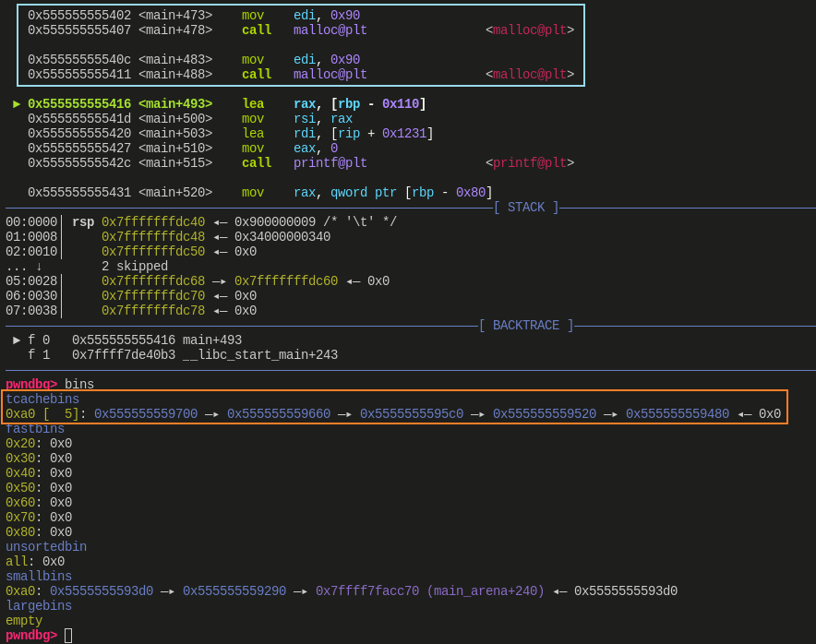Collapse the largebins heading
Viewport: 816px width, 644px height.
[38, 605]
